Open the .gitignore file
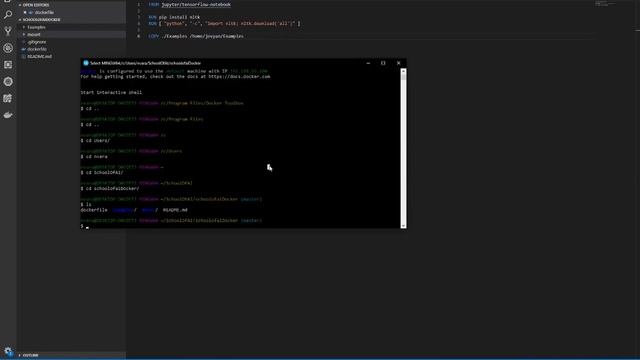This screenshot has width=640, height=360. point(71,42)
